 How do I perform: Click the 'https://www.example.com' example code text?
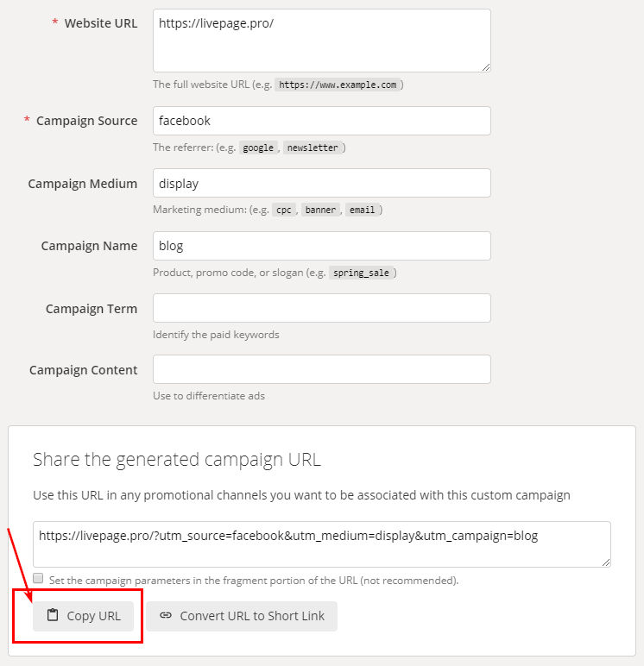click(x=338, y=85)
